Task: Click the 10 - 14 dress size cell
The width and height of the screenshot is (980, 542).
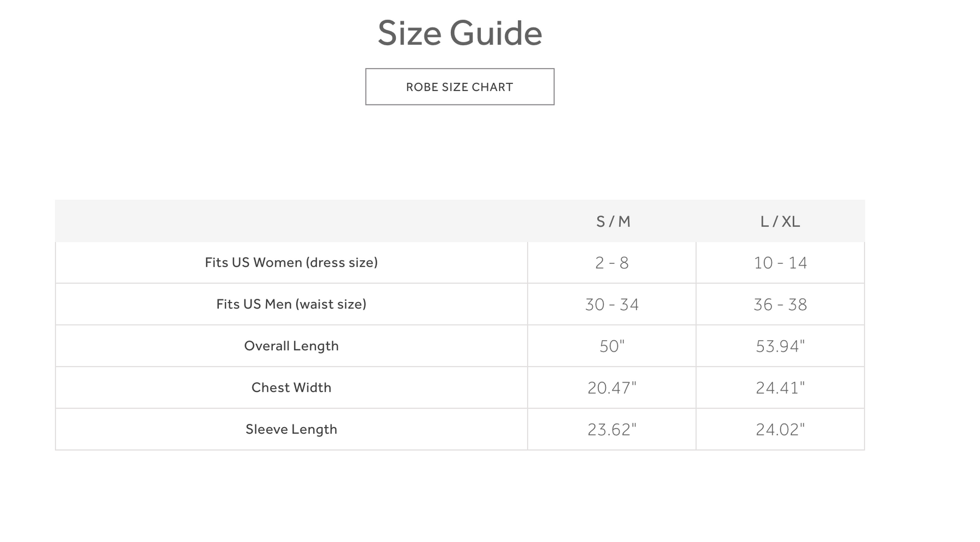Action: click(x=780, y=263)
